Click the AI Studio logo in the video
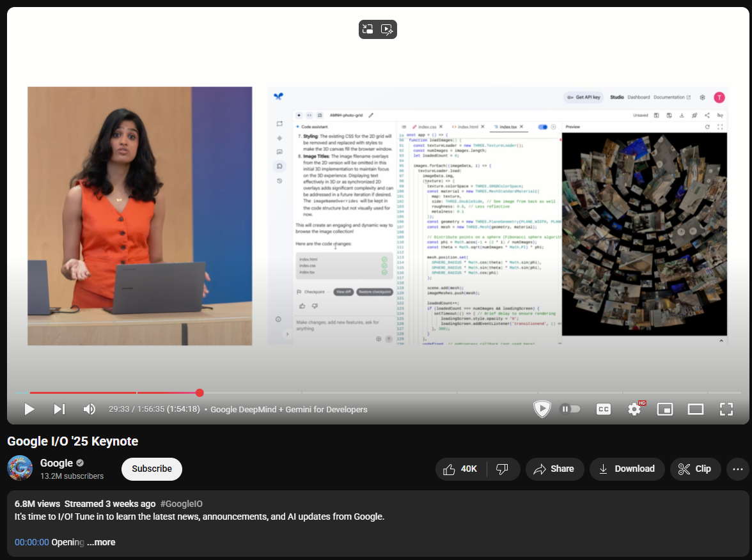Viewport: 752px width, 560px height. 278,97
